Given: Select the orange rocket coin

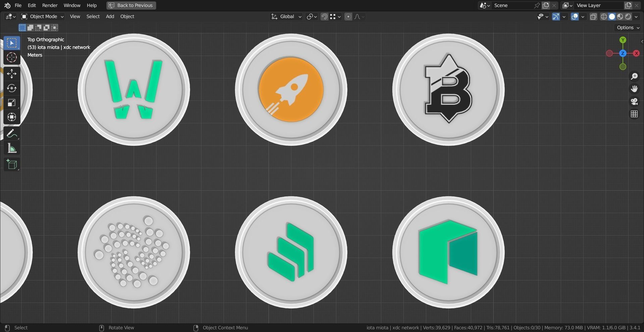Looking at the screenshot, I should coord(291,89).
